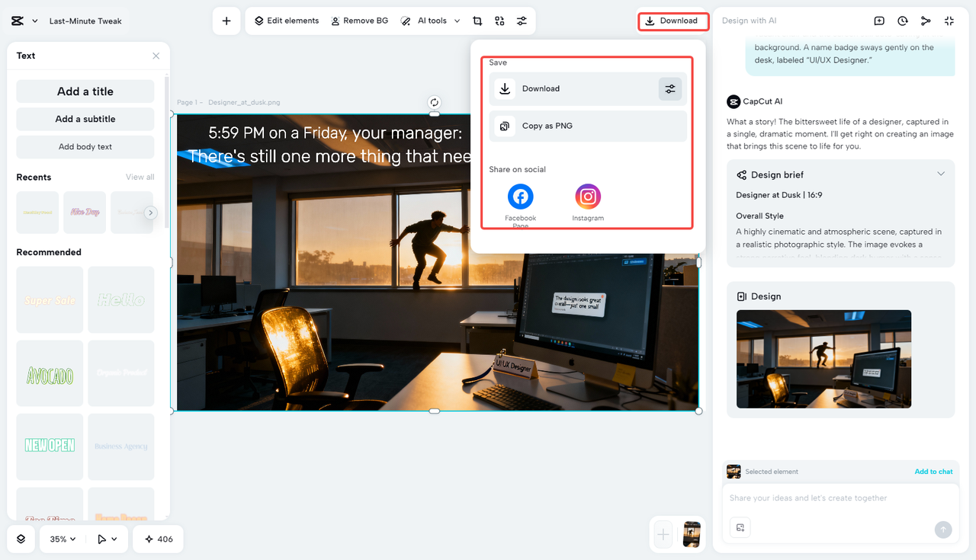Screen dimensions: 976x560
Task: Click Add a title
Action: coord(85,91)
